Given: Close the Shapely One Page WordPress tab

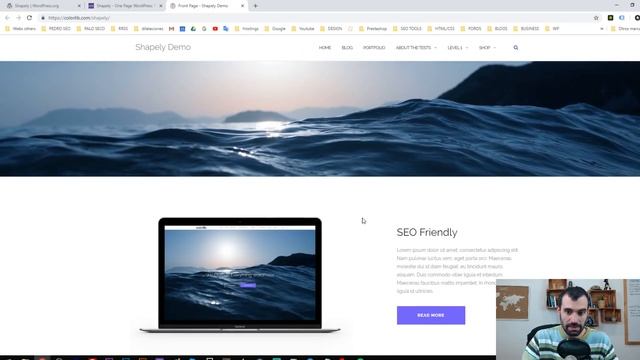Looking at the screenshot, I should tap(161, 6).
